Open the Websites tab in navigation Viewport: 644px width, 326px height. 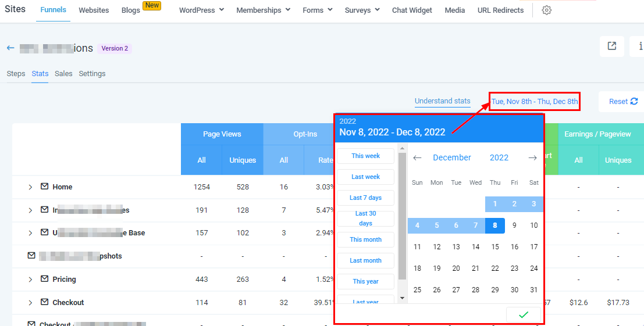click(94, 10)
